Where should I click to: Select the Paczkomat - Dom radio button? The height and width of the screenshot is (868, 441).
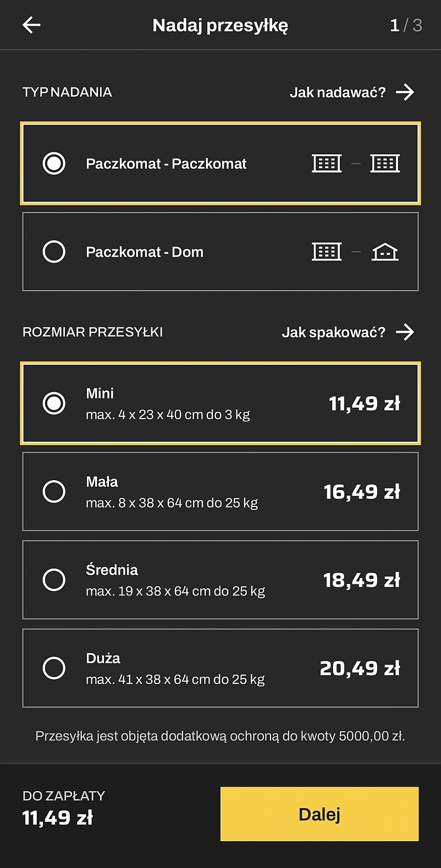(x=54, y=252)
